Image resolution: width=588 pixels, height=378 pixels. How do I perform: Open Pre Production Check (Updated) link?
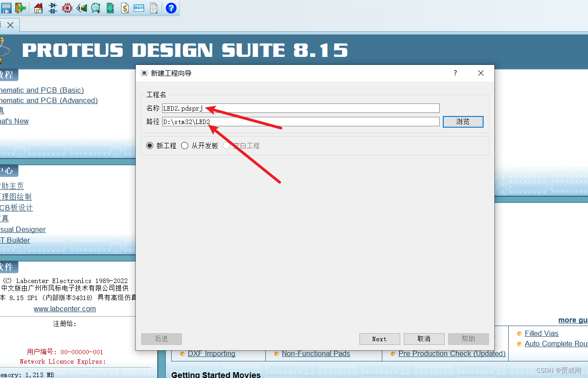(452, 353)
